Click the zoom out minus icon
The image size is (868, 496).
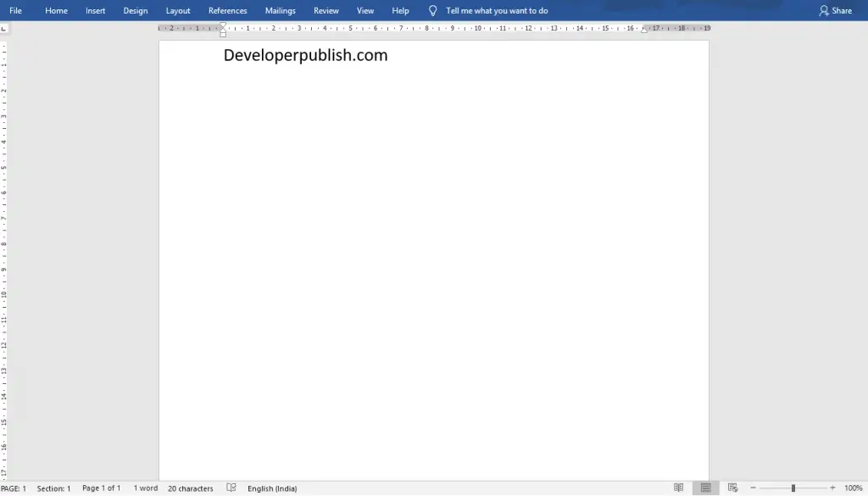coord(753,488)
